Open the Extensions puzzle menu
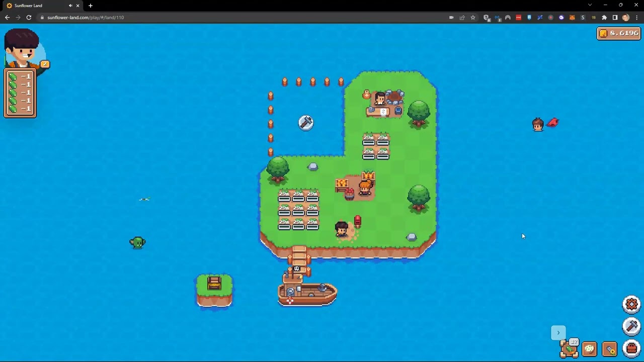 [x=604, y=17]
